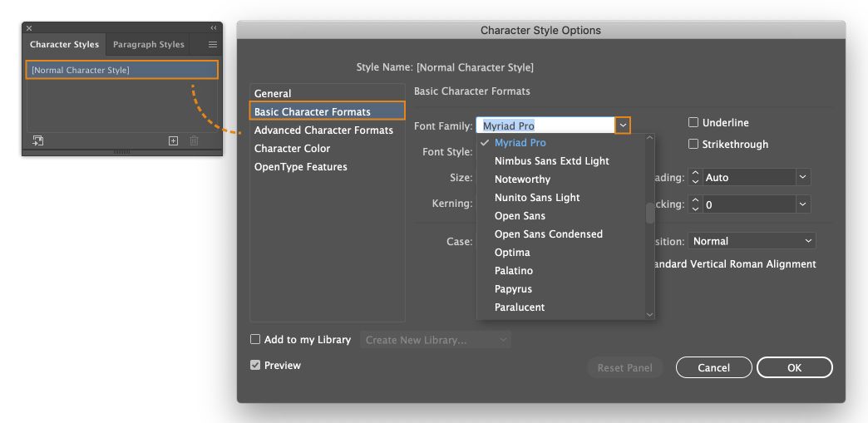Image resolution: width=868 pixels, height=423 pixels.
Task: Expand the Leading dropdown showing Auto
Action: click(802, 178)
